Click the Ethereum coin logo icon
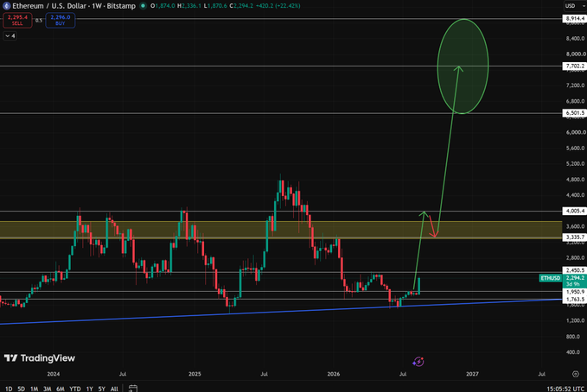Screen dimensions: 587x392 tap(6, 5)
